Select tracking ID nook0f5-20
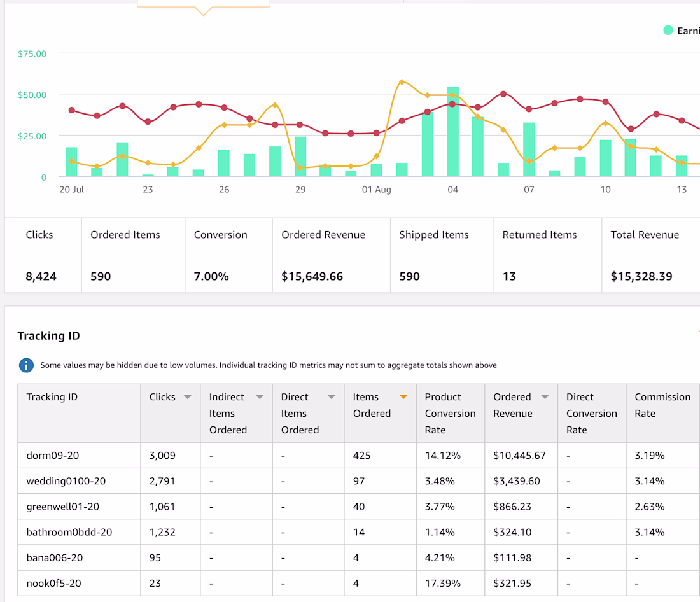Viewport: 700px width, 602px height. [53, 584]
